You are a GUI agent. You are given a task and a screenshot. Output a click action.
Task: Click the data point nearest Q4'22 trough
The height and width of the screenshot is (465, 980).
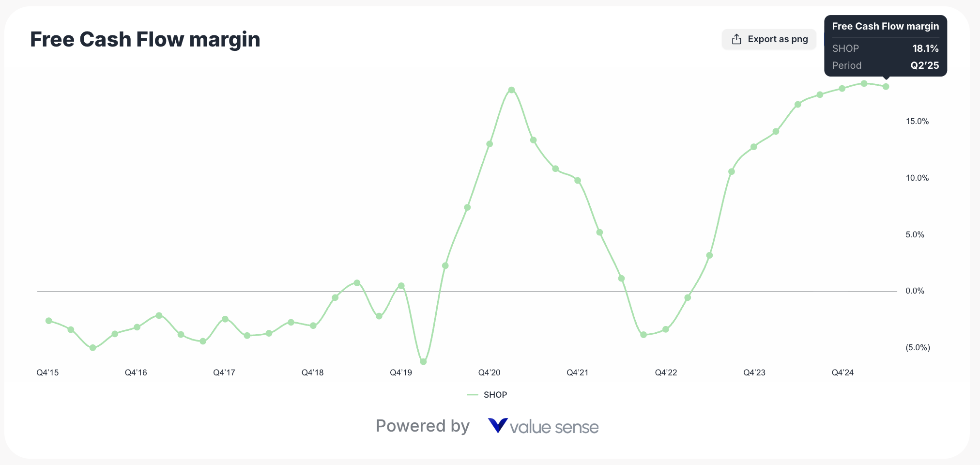click(644, 334)
